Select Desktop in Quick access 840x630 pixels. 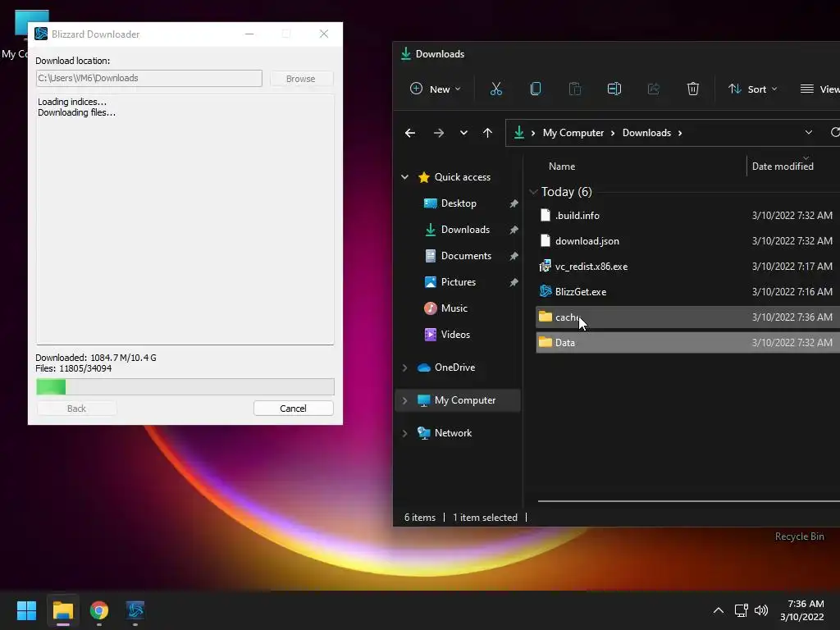click(459, 203)
